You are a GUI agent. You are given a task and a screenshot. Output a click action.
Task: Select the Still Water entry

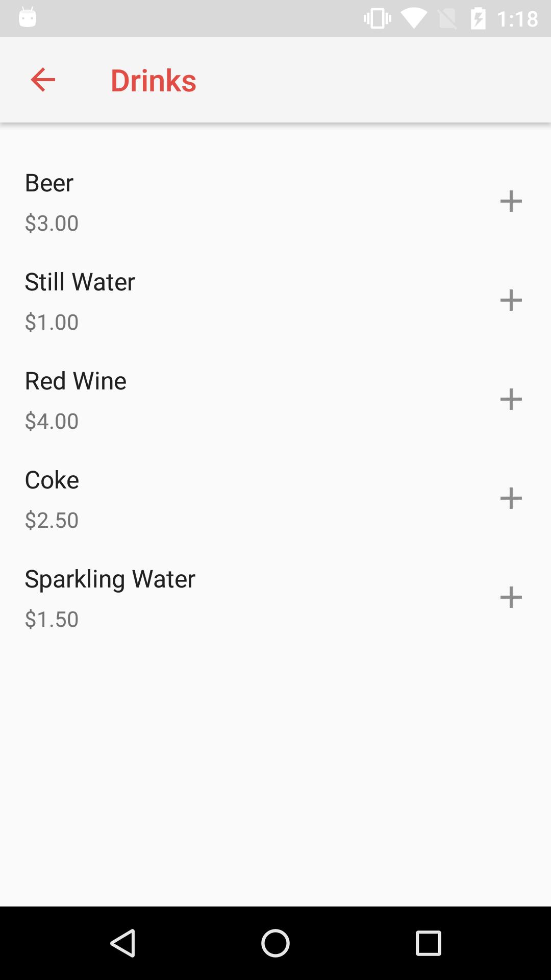(x=80, y=282)
